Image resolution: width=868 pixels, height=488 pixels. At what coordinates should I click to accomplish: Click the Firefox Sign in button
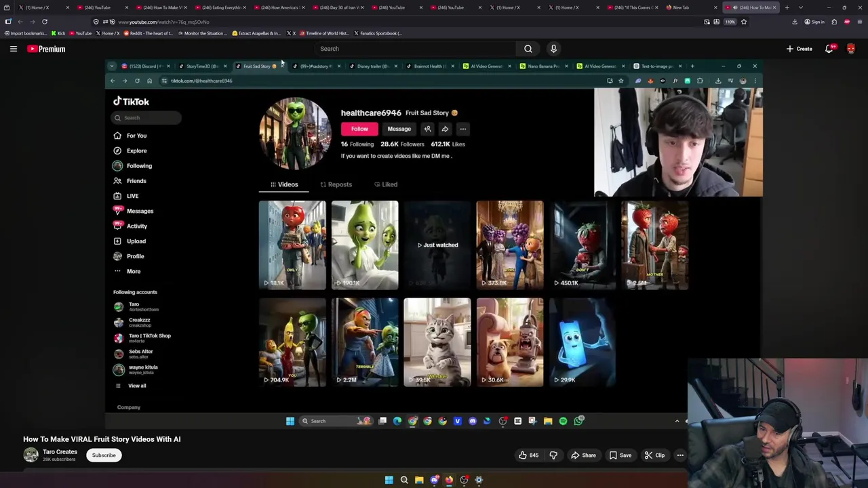814,22
